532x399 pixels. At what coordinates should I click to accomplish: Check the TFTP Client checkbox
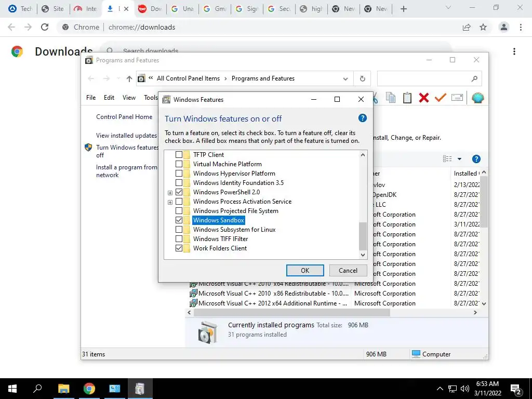pyautogui.click(x=179, y=155)
